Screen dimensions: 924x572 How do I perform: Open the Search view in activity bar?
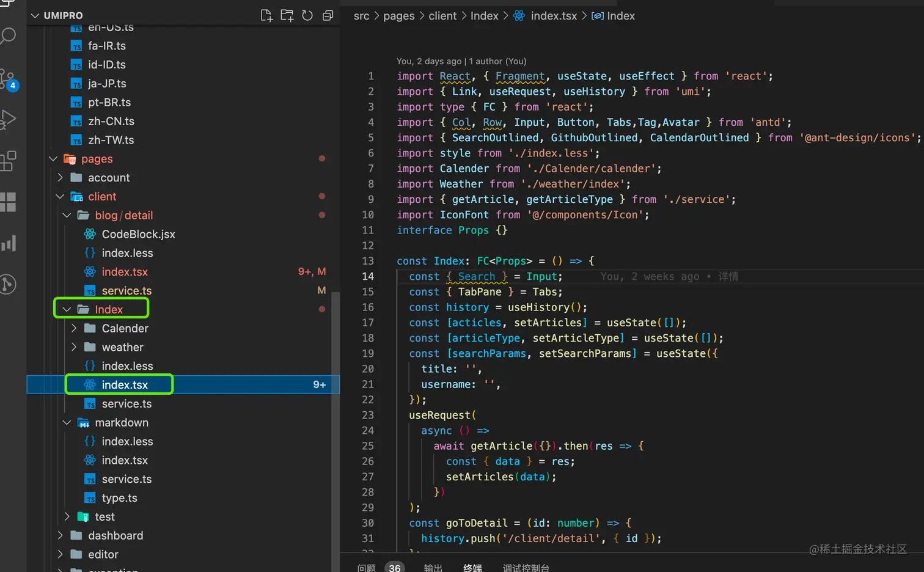point(8,36)
